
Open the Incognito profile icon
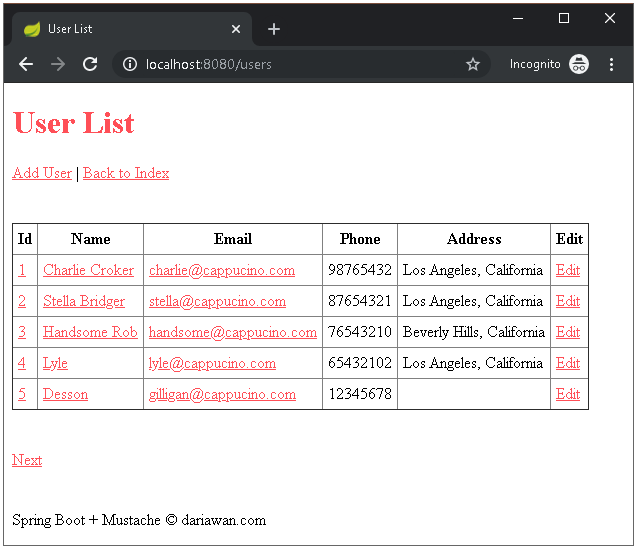pos(579,64)
